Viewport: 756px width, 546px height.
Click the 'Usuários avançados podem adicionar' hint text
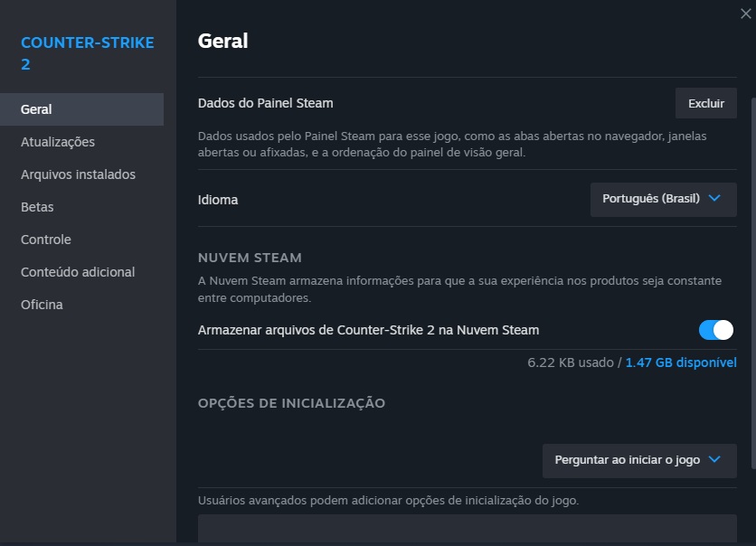pyautogui.click(x=388, y=500)
